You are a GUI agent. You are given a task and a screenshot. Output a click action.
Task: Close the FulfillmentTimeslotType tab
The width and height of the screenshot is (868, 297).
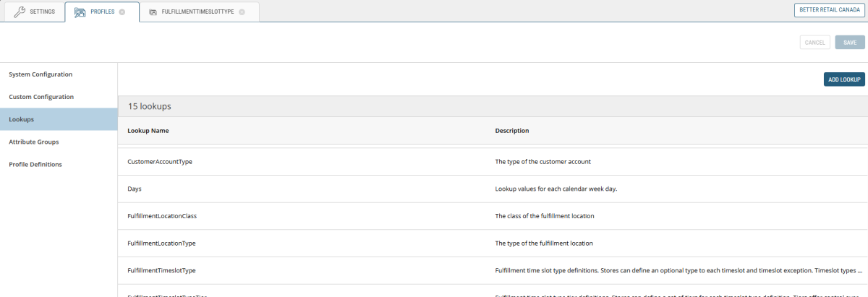(x=242, y=12)
